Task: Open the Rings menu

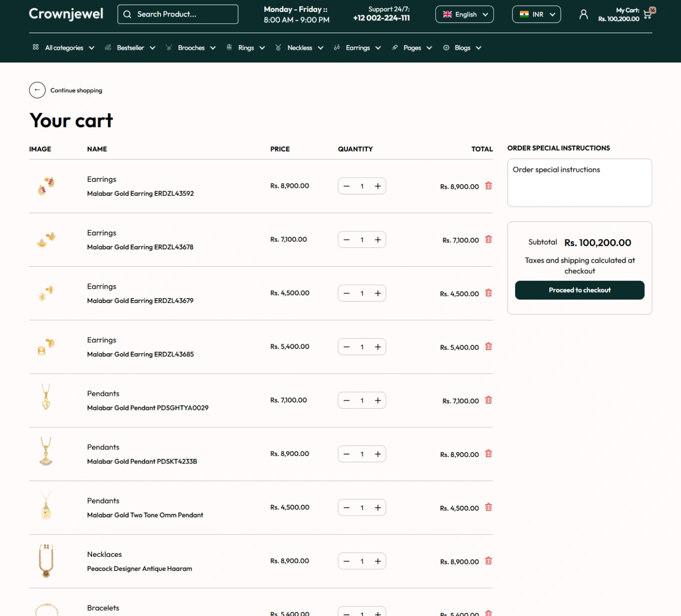Action: click(246, 48)
